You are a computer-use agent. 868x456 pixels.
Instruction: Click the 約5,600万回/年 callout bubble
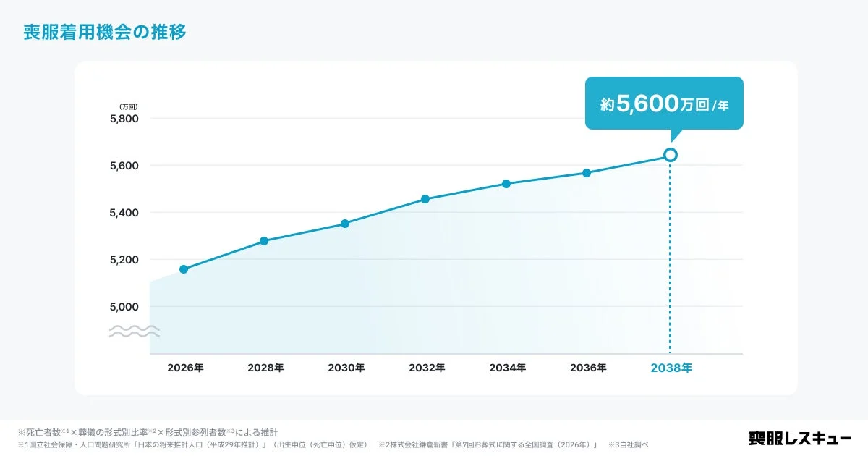(x=664, y=104)
